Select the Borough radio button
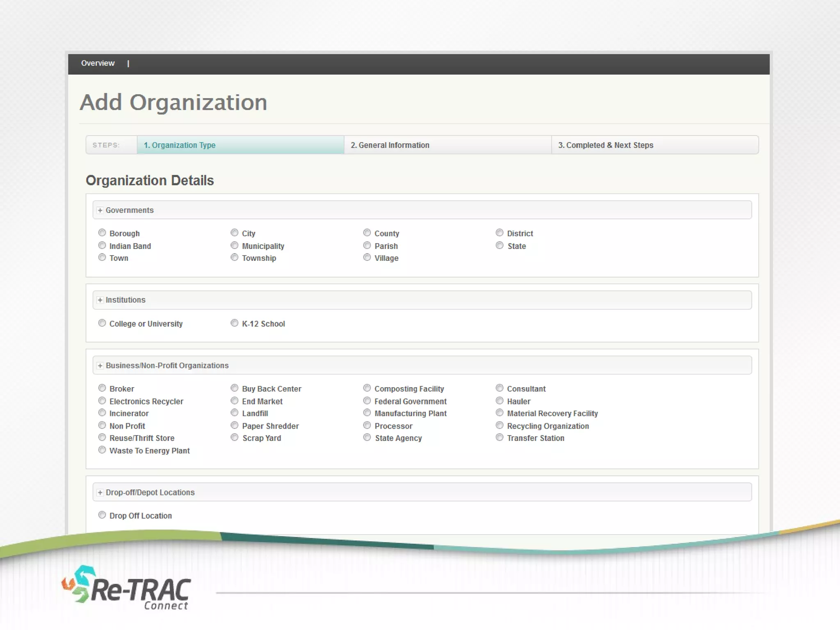This screenshot has height=630, width=840. coord(102,233)
